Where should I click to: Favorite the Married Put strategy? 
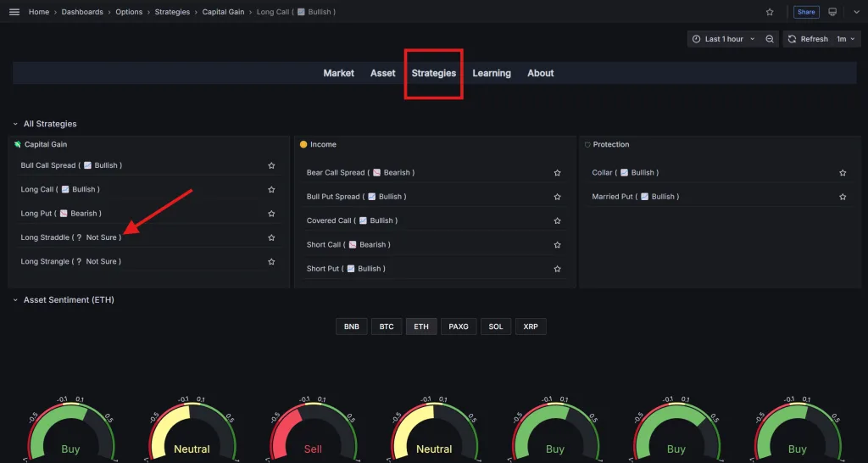click(843, 197)
